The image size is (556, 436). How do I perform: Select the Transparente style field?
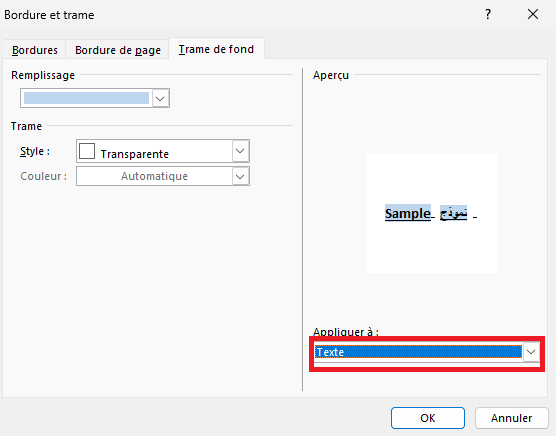click(155, 151)
